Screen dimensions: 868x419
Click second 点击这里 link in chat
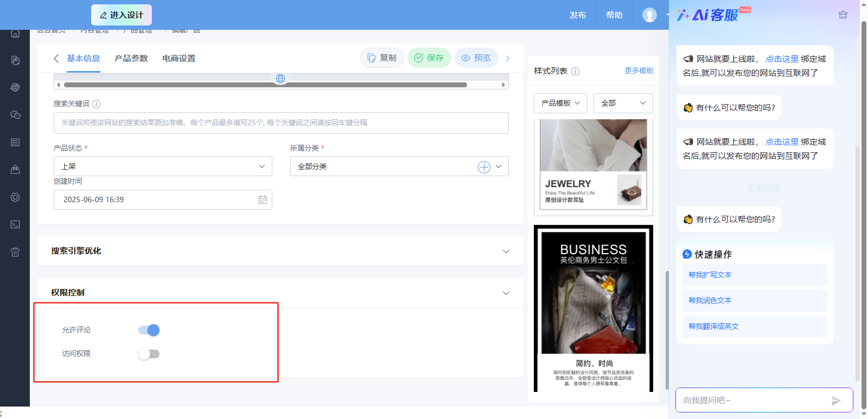pos(782,142)
